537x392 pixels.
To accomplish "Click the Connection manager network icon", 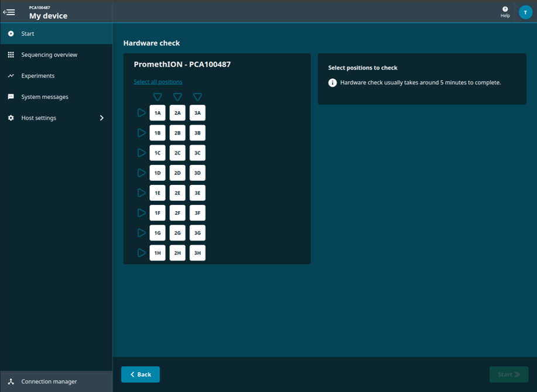I will pyautogui.click(x=11, y=381).
